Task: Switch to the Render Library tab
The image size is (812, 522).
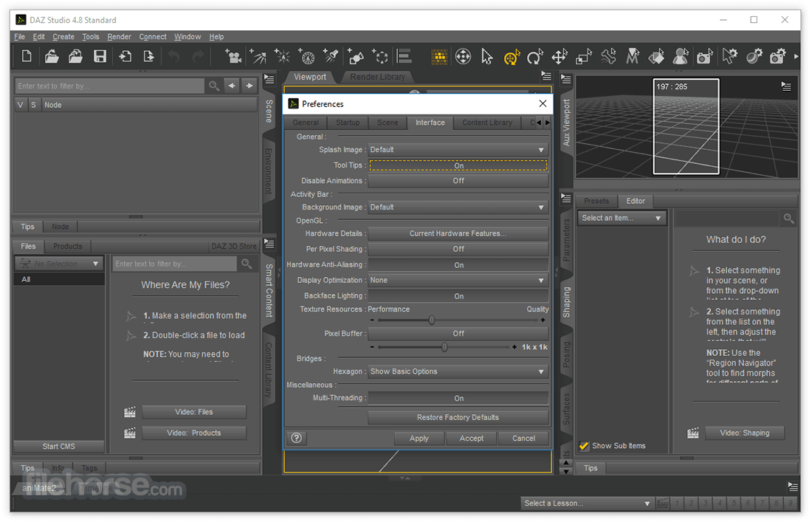Action: point(377,77)
